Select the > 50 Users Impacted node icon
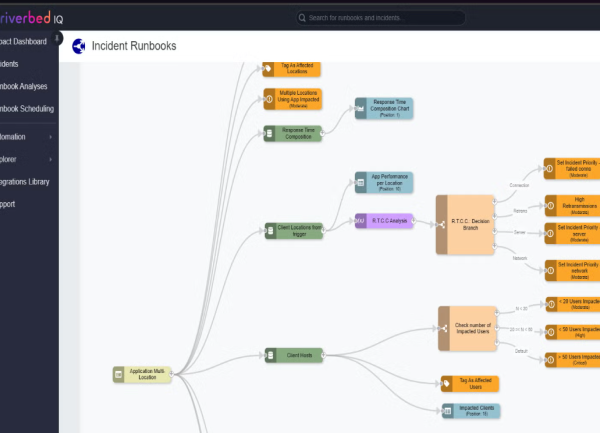The width and height of the screenshot is (600, 433). pyautogui.click(x=551, y=360)
